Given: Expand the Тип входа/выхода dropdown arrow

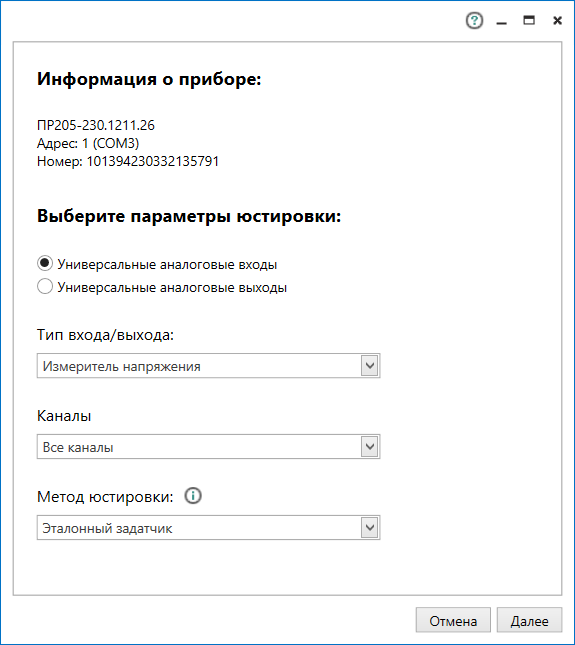Looking at the screenshot, I should [370, 365].
